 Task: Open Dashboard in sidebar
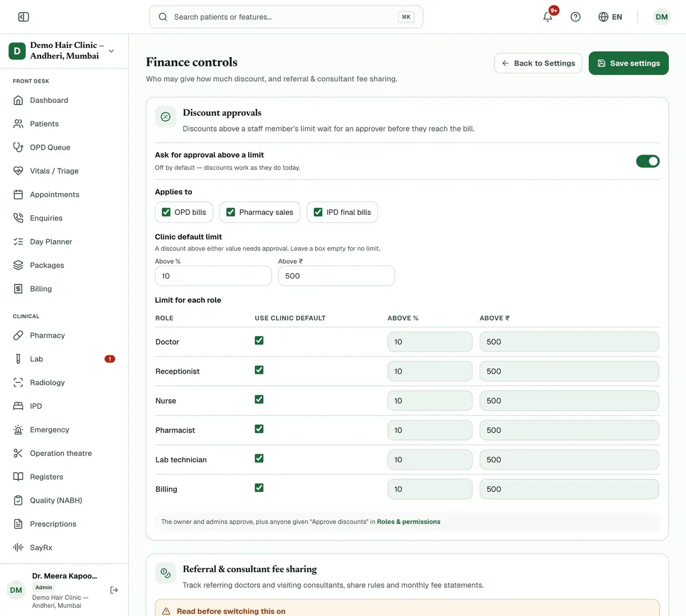tap(64, 101)
